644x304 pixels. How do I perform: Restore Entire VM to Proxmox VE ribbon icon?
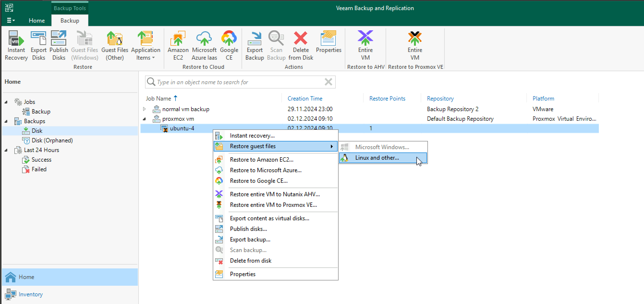[x=415, y=45]
